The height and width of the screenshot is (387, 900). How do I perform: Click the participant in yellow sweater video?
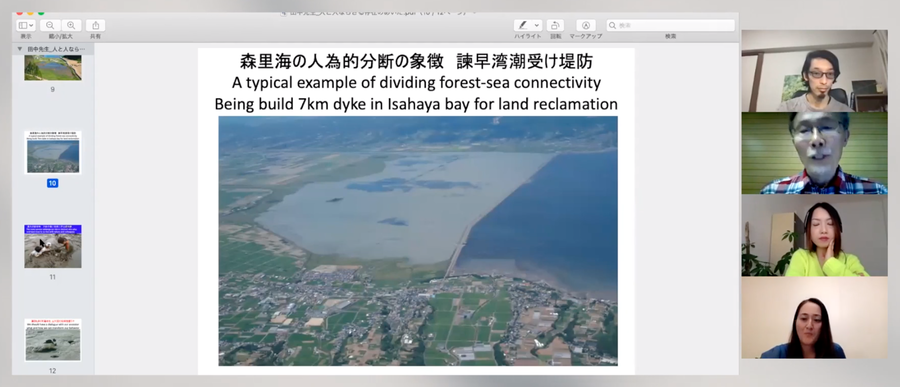814,235
